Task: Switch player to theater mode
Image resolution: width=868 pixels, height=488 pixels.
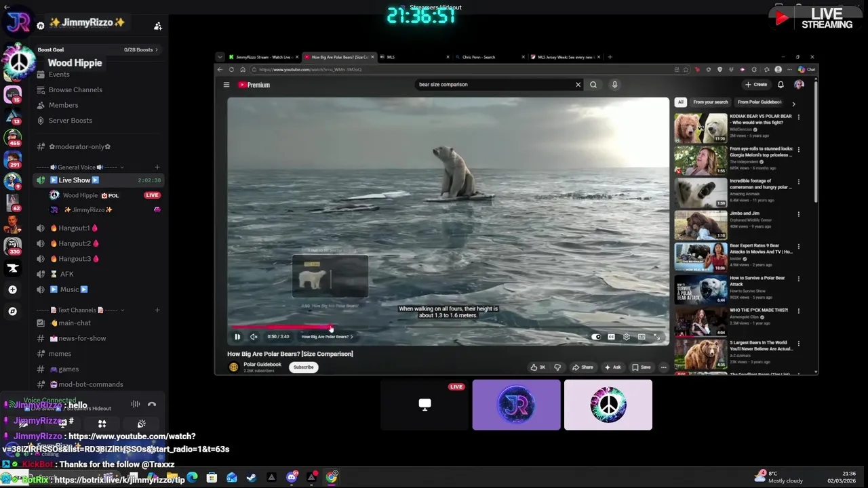Action: [642, 337]
